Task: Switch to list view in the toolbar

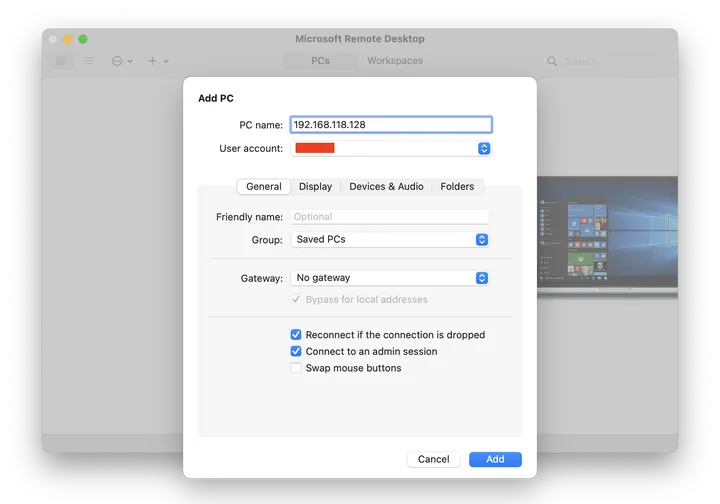Action: tap(89, 61)
